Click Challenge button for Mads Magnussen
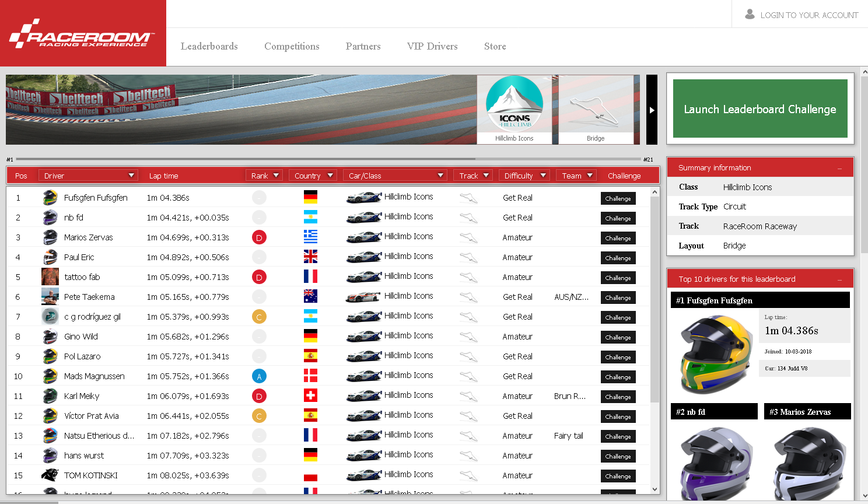Image resolution: width=868 pixels, height=504 pixels. click(618, 377)
